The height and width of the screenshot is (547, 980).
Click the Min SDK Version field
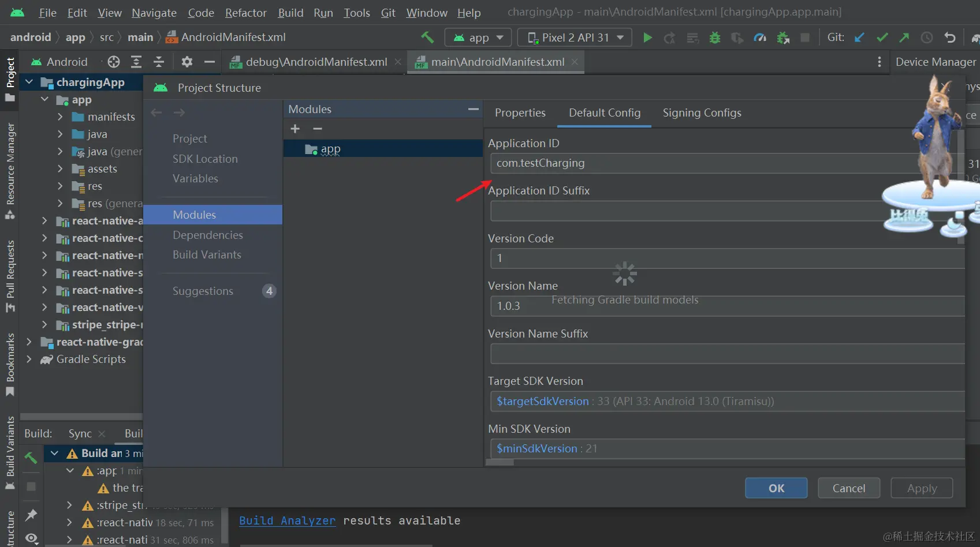point(728,448)
